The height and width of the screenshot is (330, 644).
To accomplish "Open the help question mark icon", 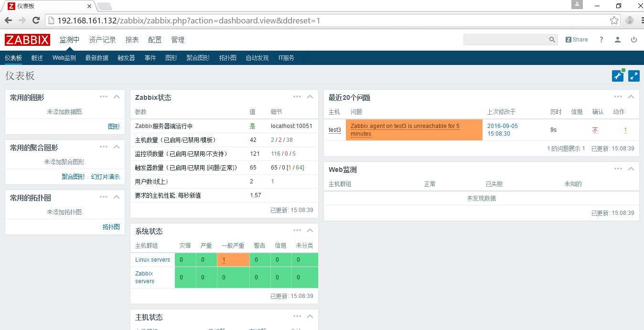I will [x=601, y=40].
